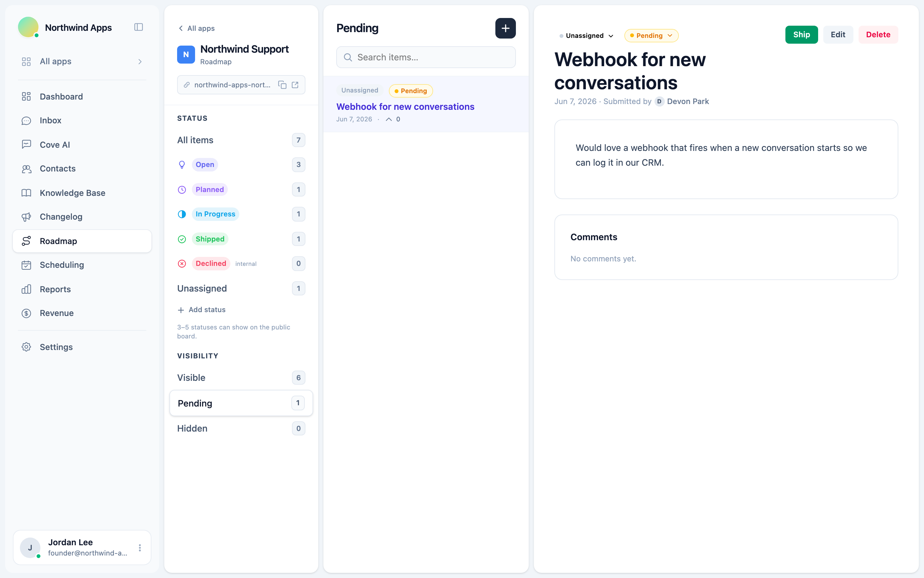The width and height of the screenshot is (924, 578).
Task: Click the search magnifier icon
Action: point(348,57)
